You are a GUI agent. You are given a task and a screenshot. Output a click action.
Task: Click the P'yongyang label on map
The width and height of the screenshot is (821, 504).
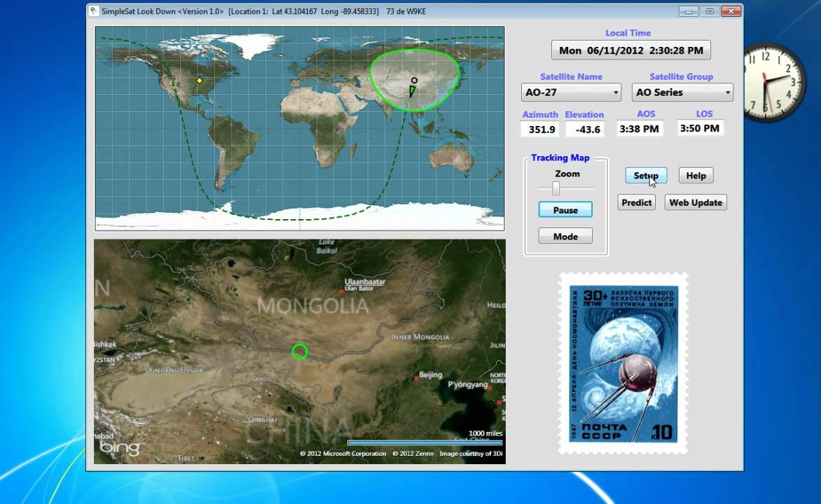click(x=467, y=385)
